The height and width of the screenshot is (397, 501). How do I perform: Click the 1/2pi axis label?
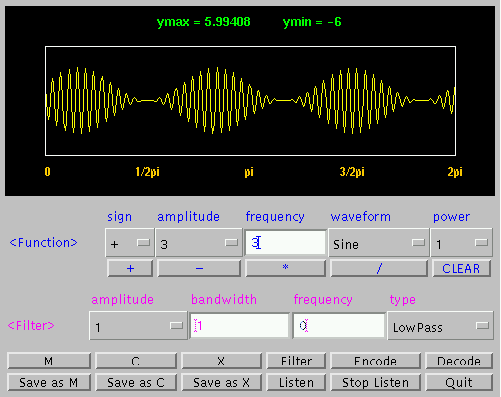(x=147, y=172)
